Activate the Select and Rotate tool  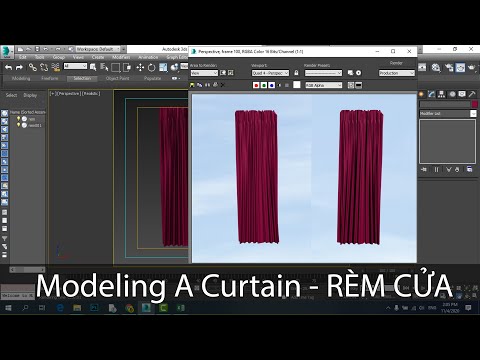152,68
